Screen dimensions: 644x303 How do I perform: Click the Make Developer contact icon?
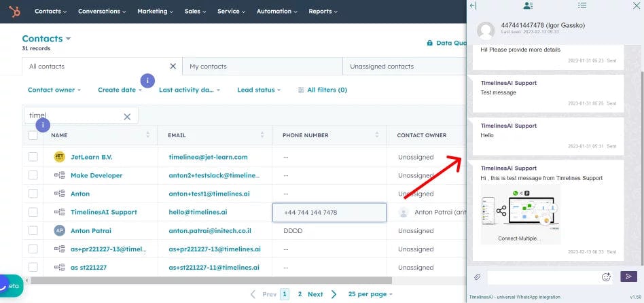pyautogui.click(x=60, y=175)
